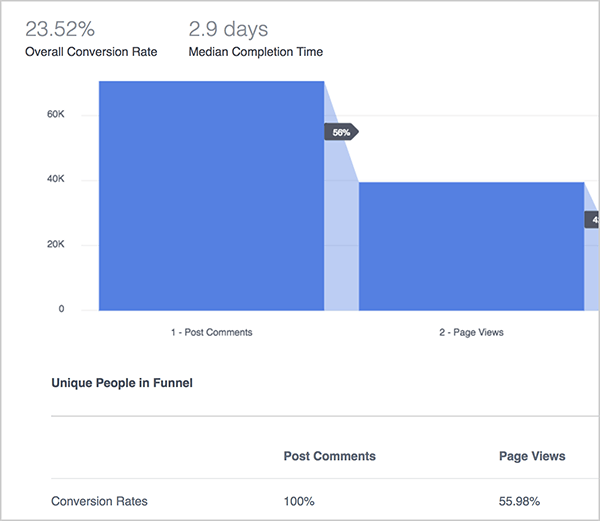Click the 56% conversion badge
This screenshot has height=521, width=600.
coord(340,132)
